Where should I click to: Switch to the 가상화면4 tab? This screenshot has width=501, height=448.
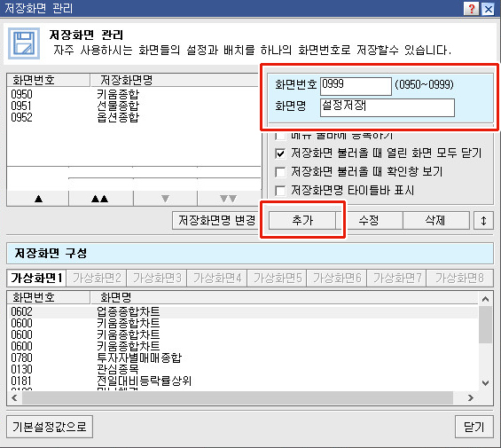[217, 279]
